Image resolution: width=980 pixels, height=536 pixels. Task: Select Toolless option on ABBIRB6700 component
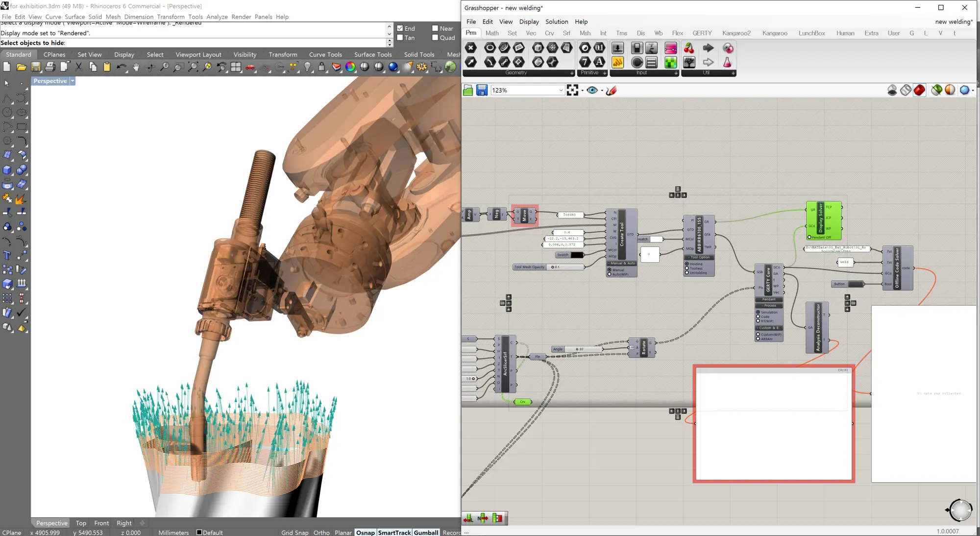[687, 268]
